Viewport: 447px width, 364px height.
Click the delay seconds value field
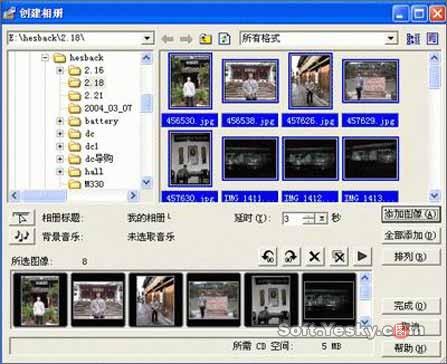tap(292, 219)
